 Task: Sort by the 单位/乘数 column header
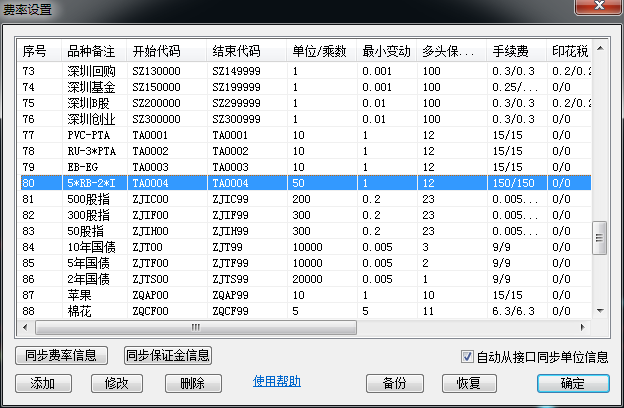[x=322, y=51]
